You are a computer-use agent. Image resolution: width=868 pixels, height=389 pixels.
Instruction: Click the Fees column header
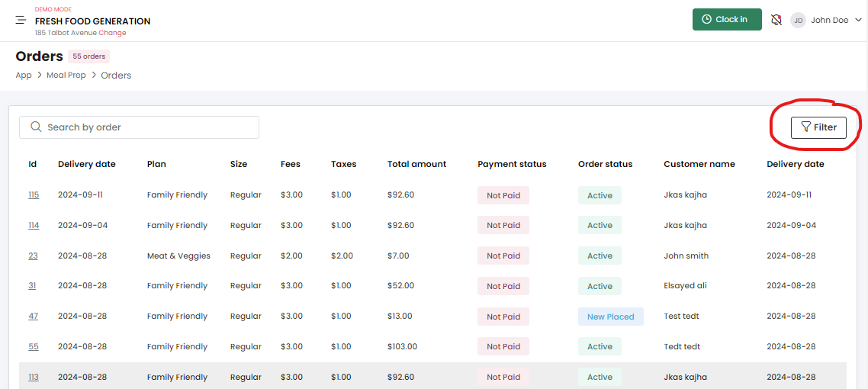(x=291, y=164)
